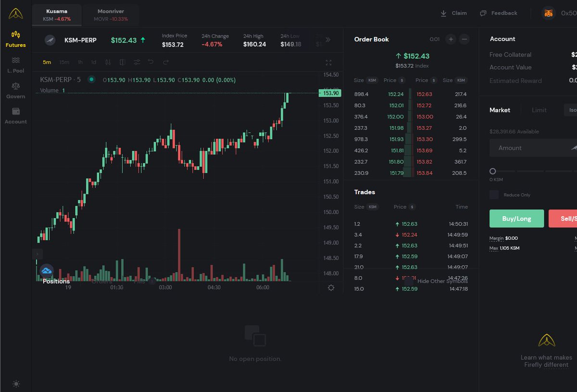Select the 15m chart interval

pyautogui.click(x=64, y=62)
